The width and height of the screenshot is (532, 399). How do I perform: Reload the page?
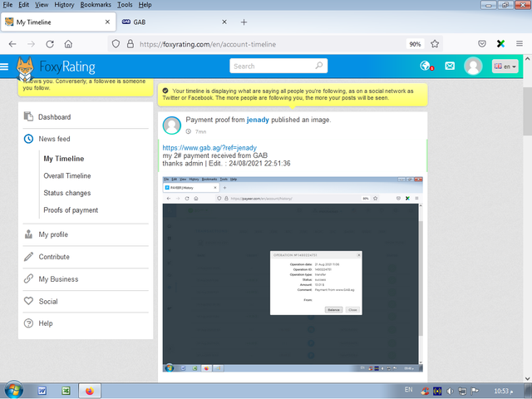click(x=50, y=44)
